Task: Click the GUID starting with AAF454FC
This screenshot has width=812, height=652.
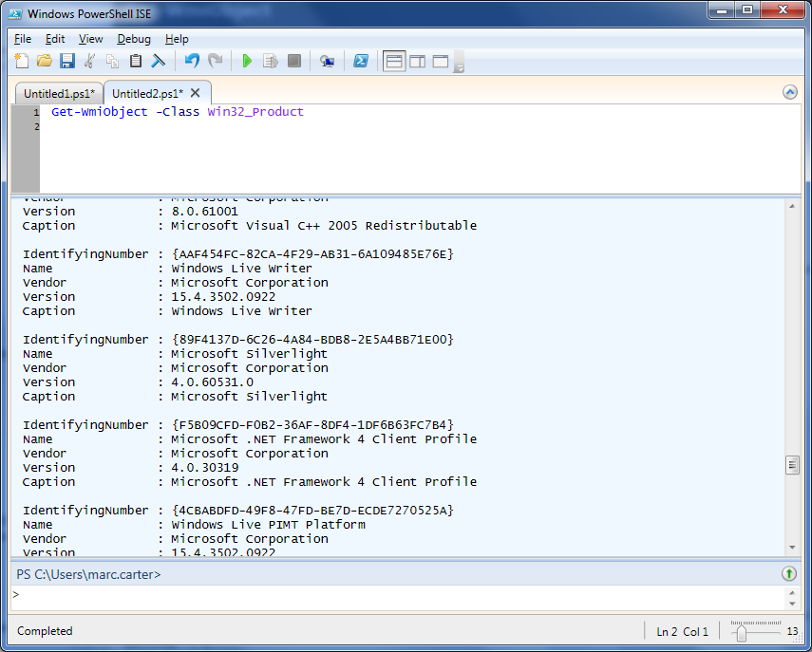Action: (312, 254)
